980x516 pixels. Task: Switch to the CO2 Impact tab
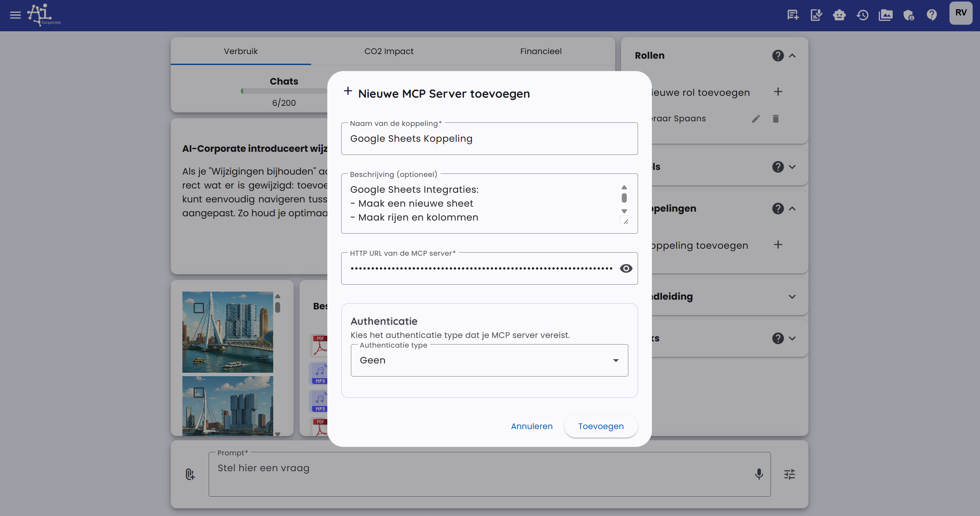[388, 51]
